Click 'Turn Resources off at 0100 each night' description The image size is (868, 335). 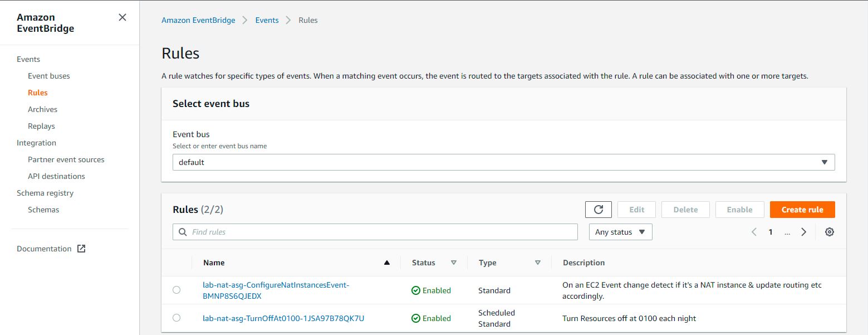pyautogui.click(x=629, y=318)
